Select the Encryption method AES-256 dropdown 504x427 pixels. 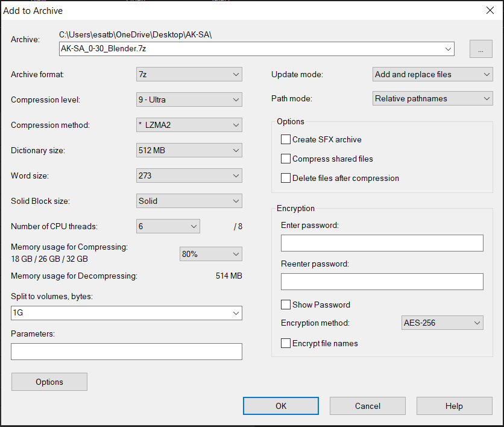pyautogui.click(x=443, y=323)
